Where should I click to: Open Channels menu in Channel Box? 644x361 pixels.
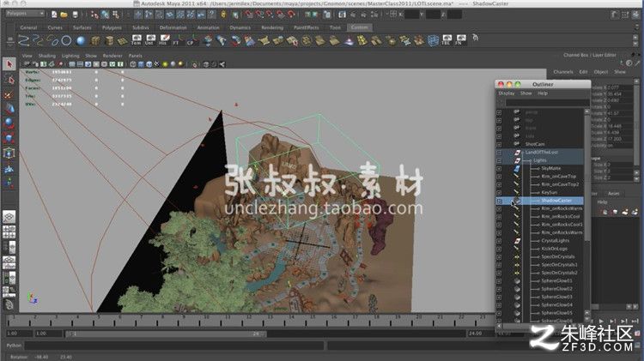[x=563, y=72]
